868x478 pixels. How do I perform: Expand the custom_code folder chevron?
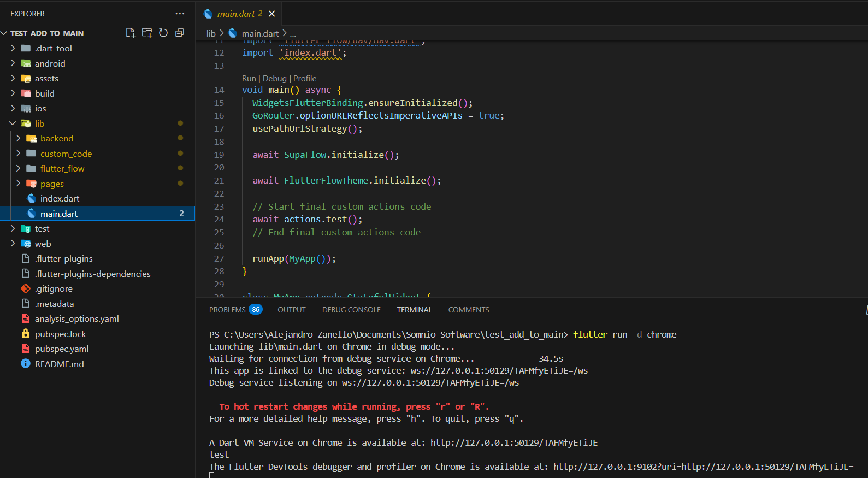[18, 154]
